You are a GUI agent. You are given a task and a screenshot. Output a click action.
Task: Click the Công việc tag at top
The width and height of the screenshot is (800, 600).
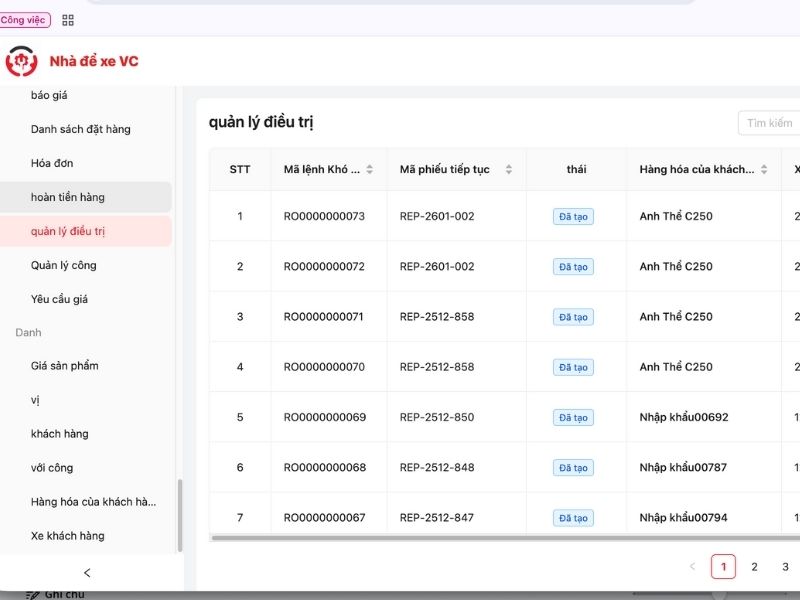25,20
